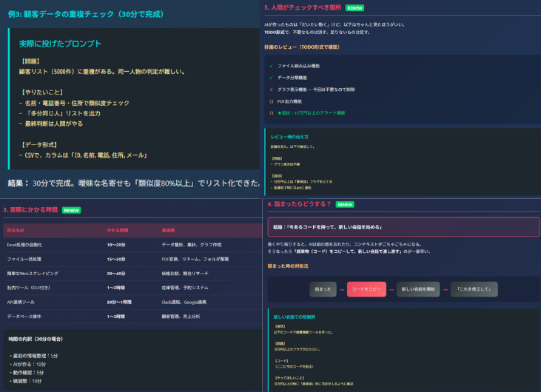
Task: Click the heading 5. 人間がチェックすべき箇所
Action: tap(303, 7)
